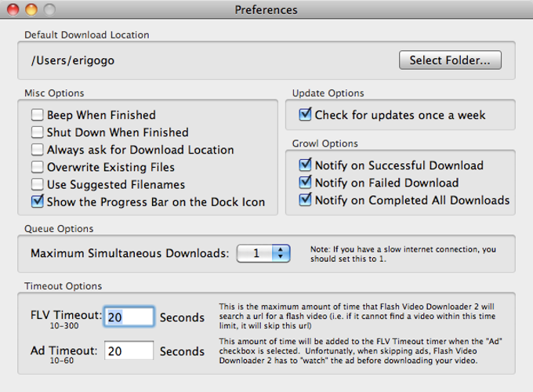Enable Overwrite Existing Files checkbox
The width and height of the screenshot is (533, 392).
37,167
